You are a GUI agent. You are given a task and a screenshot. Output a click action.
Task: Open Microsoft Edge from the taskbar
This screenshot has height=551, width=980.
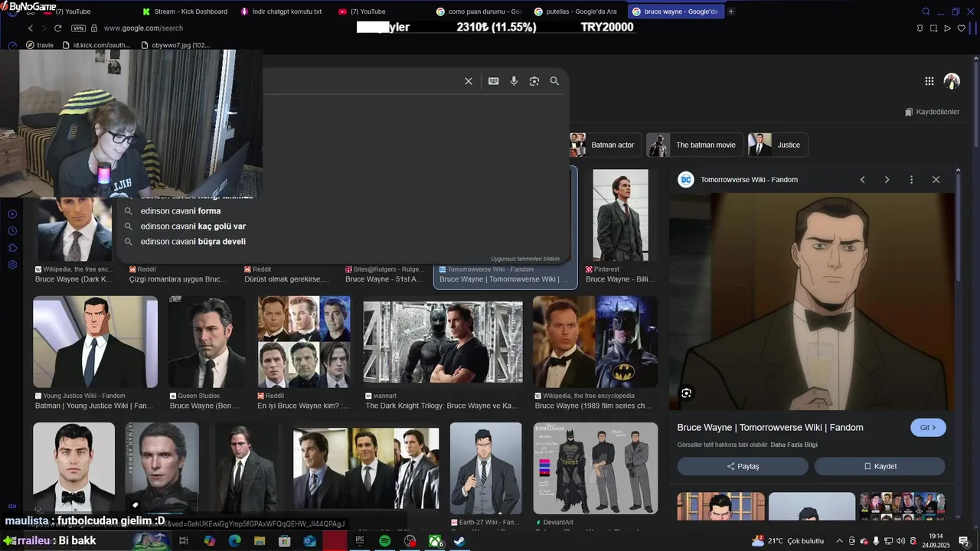click(x=234, y=541)
